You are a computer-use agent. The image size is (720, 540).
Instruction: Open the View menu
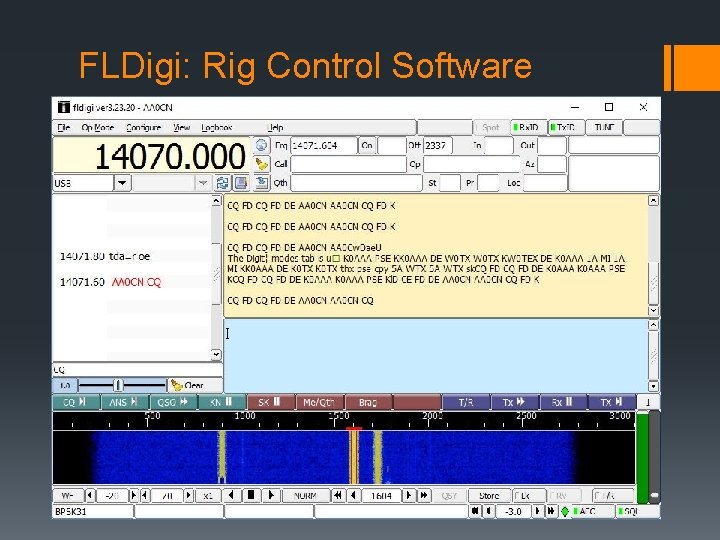[182, 127]
